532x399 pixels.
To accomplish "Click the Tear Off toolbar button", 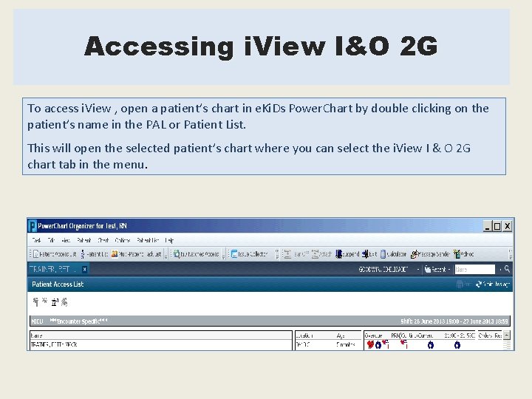I will click(x=296, y=253).
